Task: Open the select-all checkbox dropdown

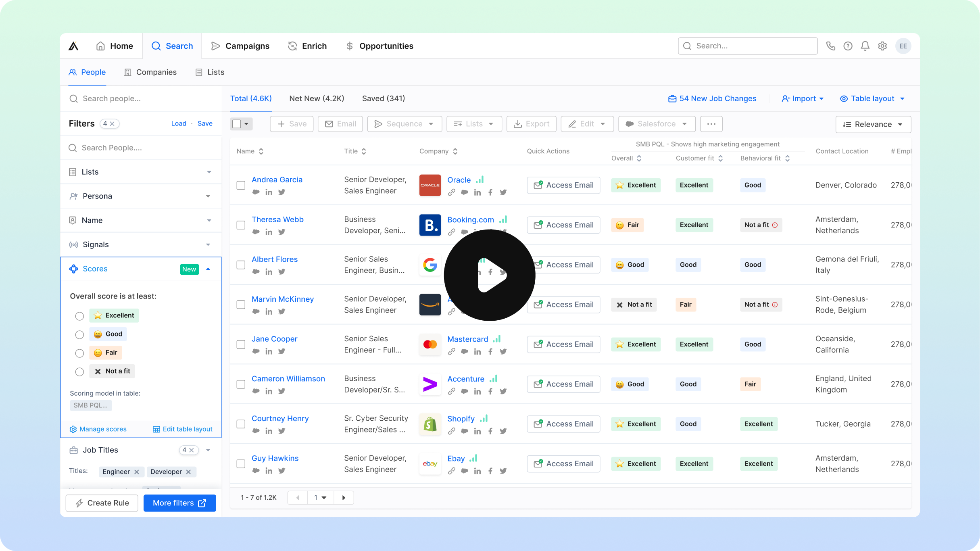Action: tap(246, 124)
